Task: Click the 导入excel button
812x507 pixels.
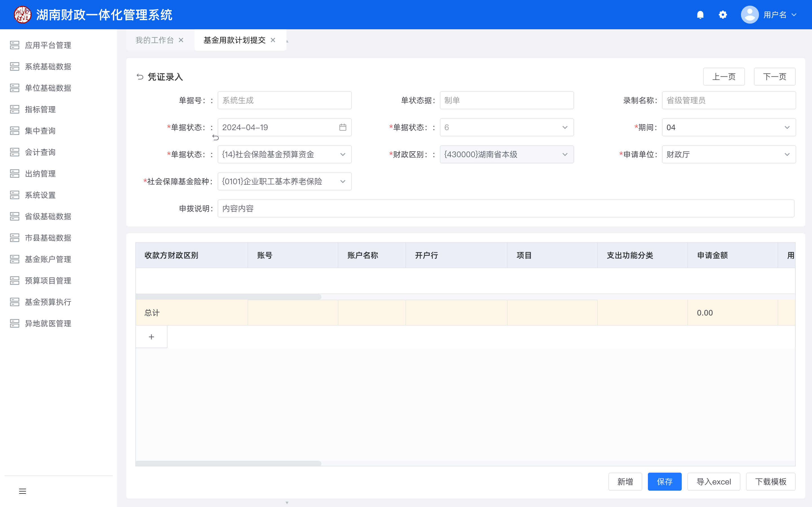Action: [x=713, y=482]
